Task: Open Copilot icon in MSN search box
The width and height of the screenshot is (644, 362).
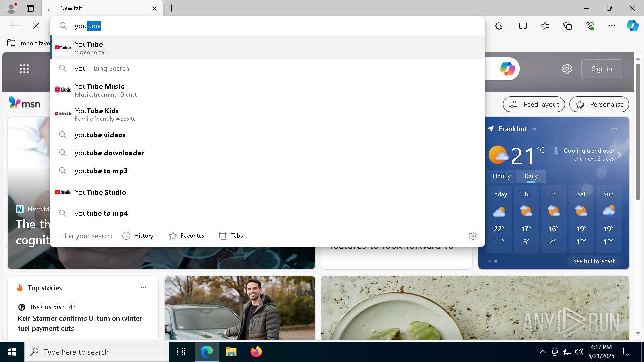Action: [507, 69]
